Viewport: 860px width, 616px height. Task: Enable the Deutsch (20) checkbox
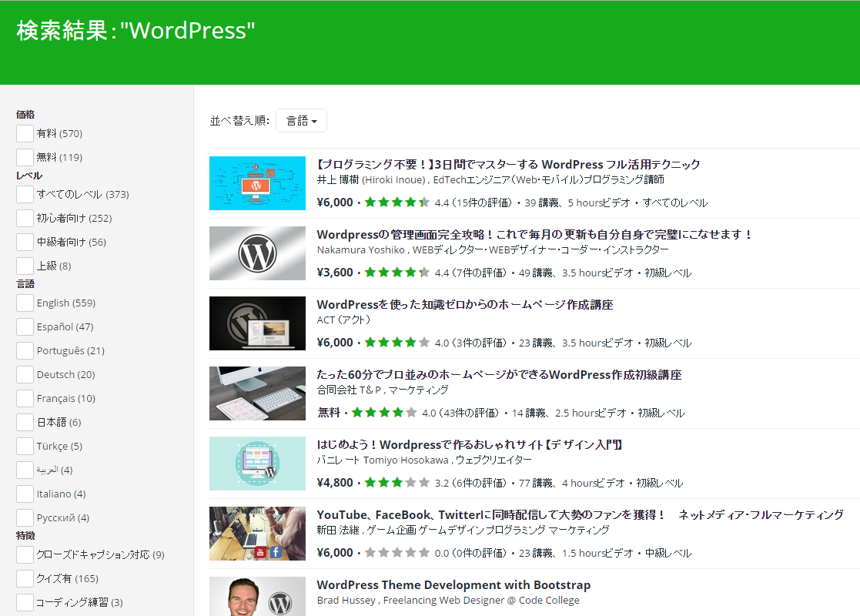(25, 374)
